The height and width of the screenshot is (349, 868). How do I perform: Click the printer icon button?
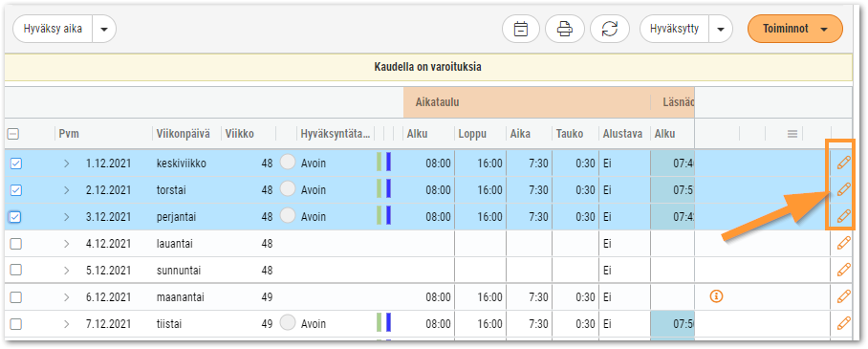coord(565,29)
